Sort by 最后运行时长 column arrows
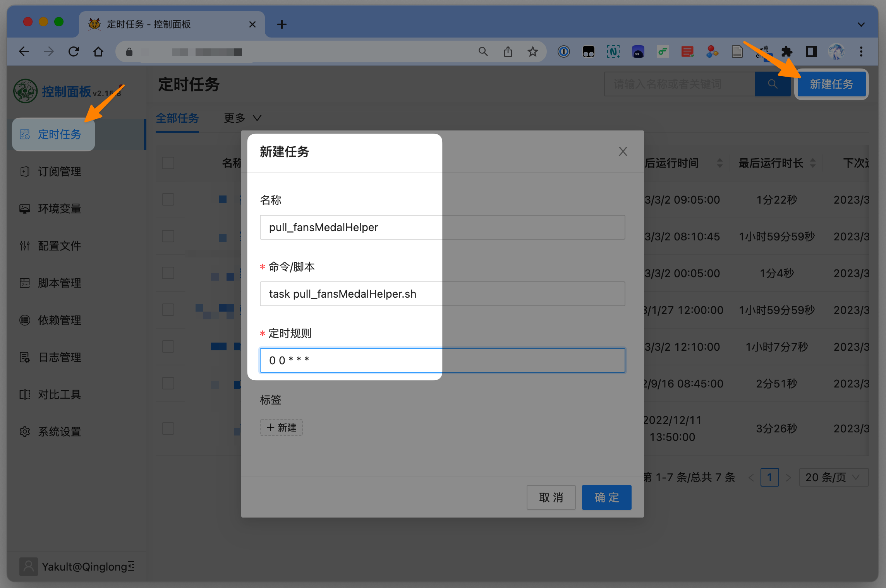 (x=813, y=163)
